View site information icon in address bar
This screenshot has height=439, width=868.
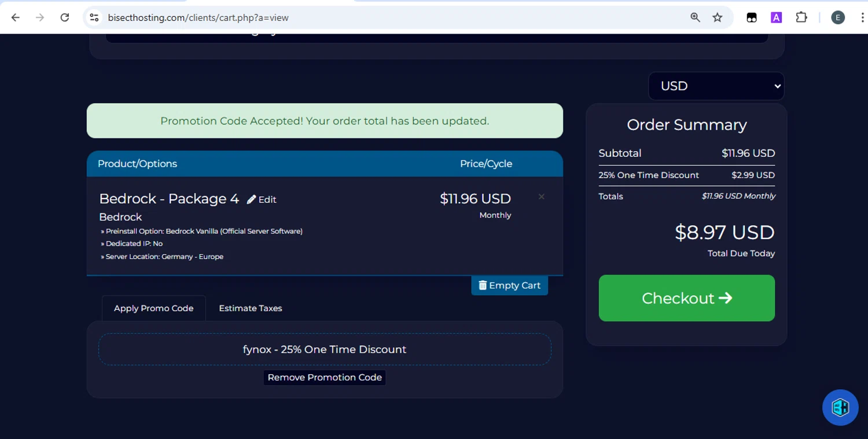click(94, 17)
